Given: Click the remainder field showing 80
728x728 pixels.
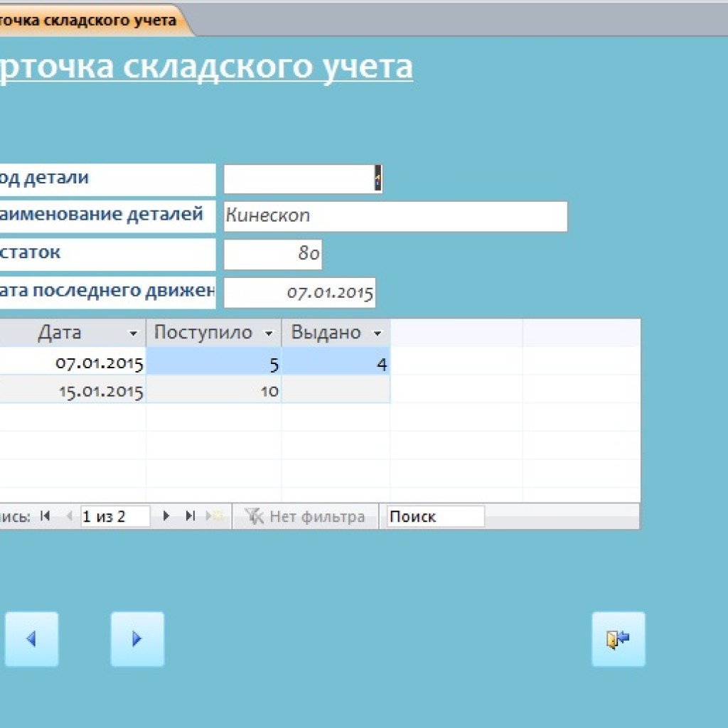Looking at the screenshot, I should point(273,255).
